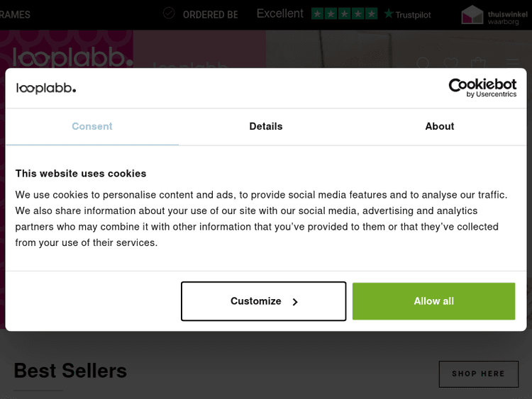532x399 pixels.
Task: Click the Trustpilot star logo text
Action: 408,14
